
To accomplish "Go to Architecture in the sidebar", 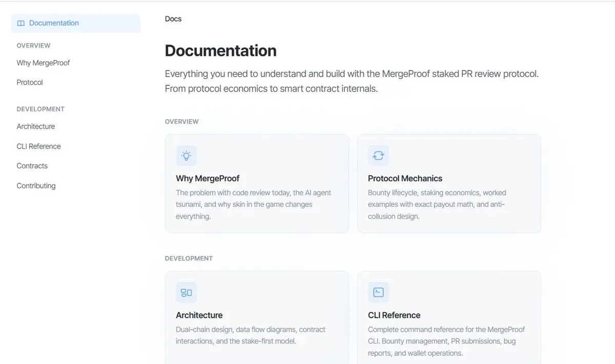I will (36, 126).
